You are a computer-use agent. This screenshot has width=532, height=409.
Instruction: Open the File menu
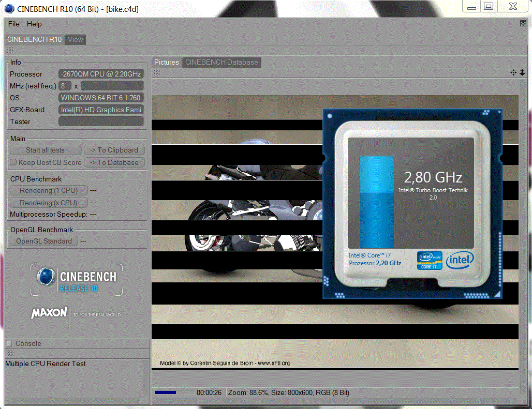13,24
